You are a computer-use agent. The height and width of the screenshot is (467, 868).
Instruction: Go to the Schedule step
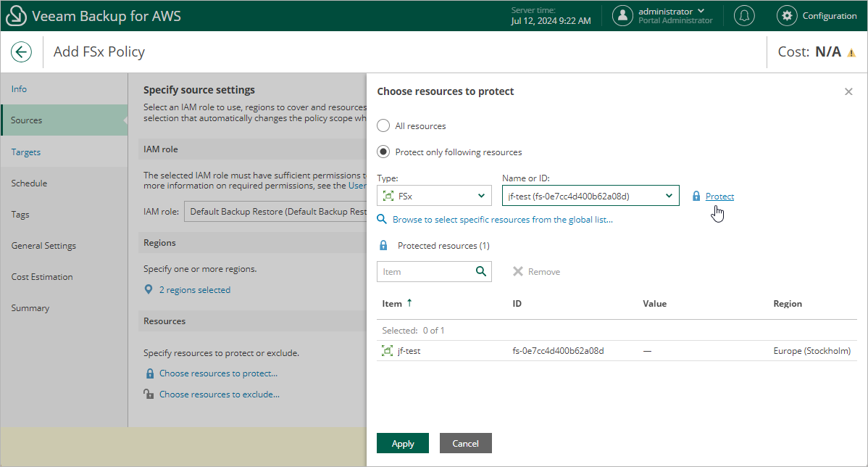29,183
